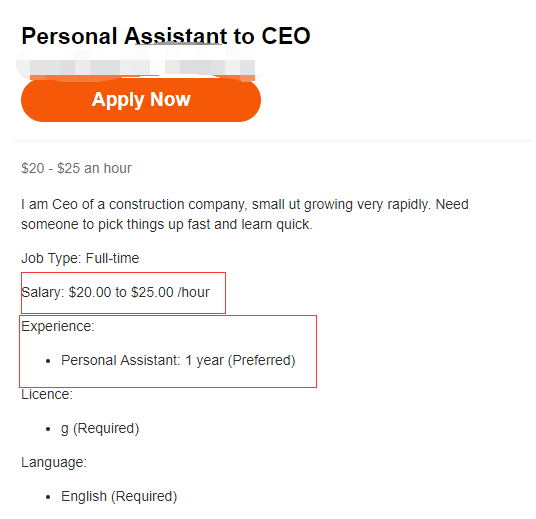Click the Language: heading

[x=54, y=463]
